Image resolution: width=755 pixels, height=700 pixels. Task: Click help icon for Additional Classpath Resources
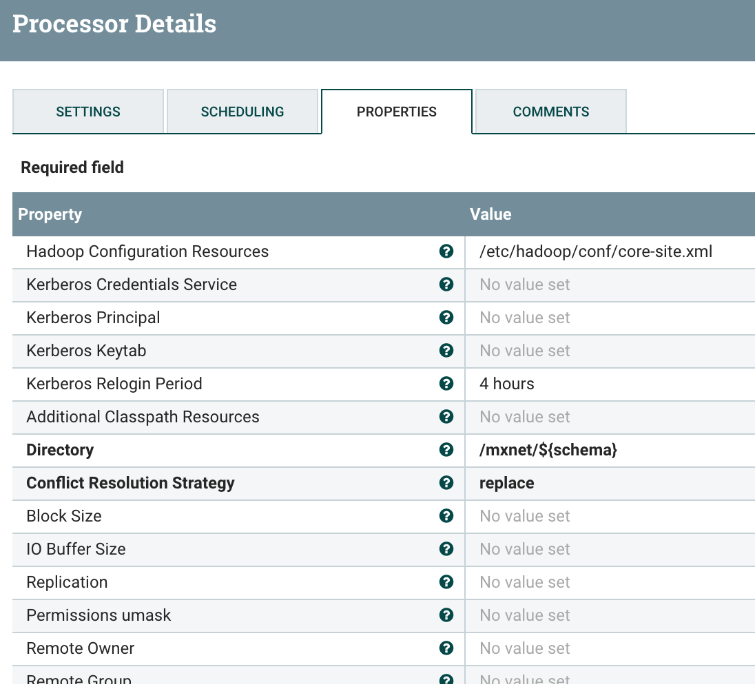coord(446,417)
